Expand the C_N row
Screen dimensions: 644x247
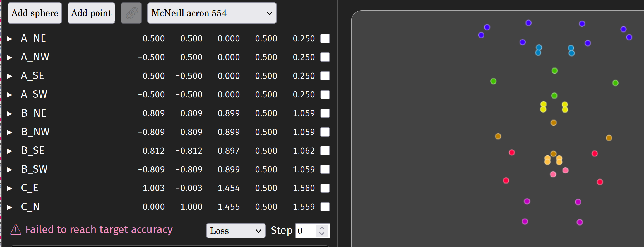(9, 207)
